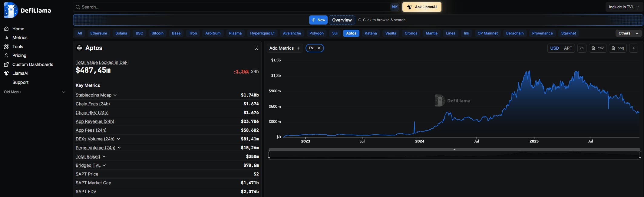Click the DefiLlama logo icon

[x=11, y=10]
